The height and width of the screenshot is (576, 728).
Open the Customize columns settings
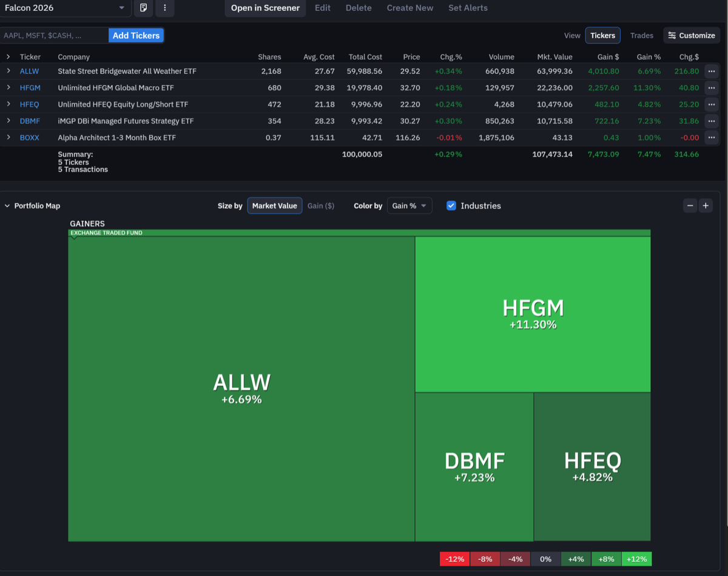click(x=692, y=36)
